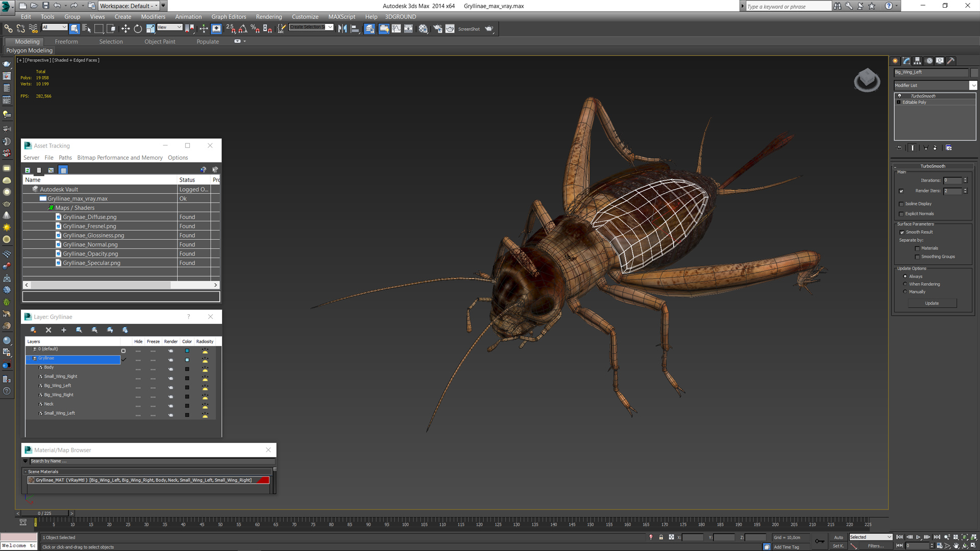This screenshot has width=980, height=551.
Task: Click the Polygon Modeling panel label
Action: click(30, 51)
